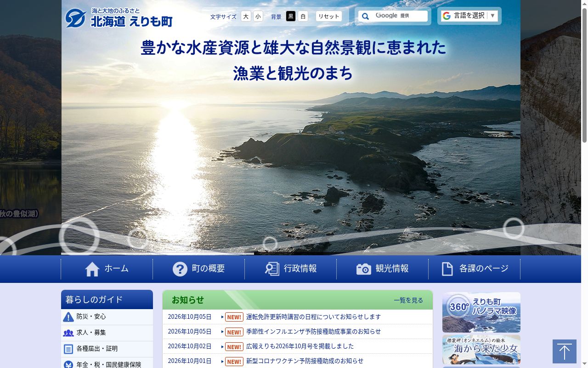Image resolution: width=588 pixels, height=368 pixels.
Task: Click the camera icon beside 観光情報
Action: coord(364,269)
